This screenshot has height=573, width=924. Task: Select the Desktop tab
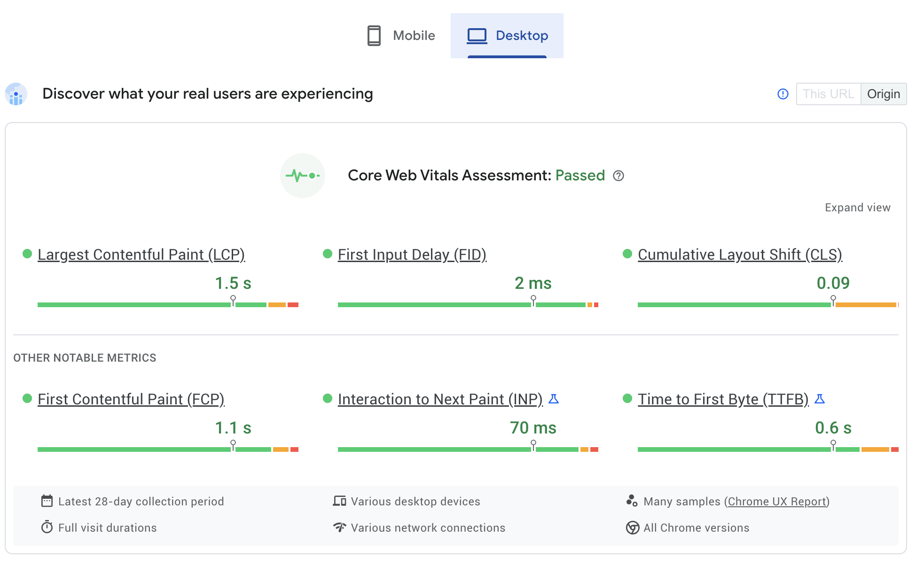pos(507,36)
